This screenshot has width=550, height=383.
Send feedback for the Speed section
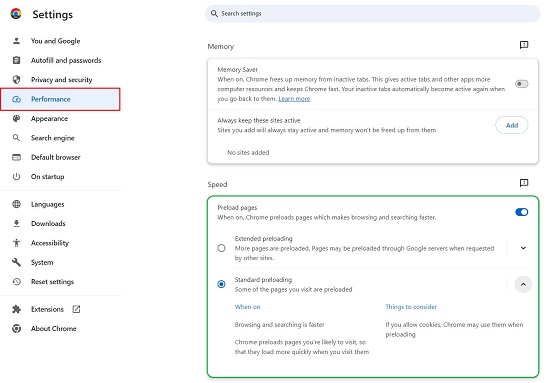pyautogui.click(x=524, y=183)
